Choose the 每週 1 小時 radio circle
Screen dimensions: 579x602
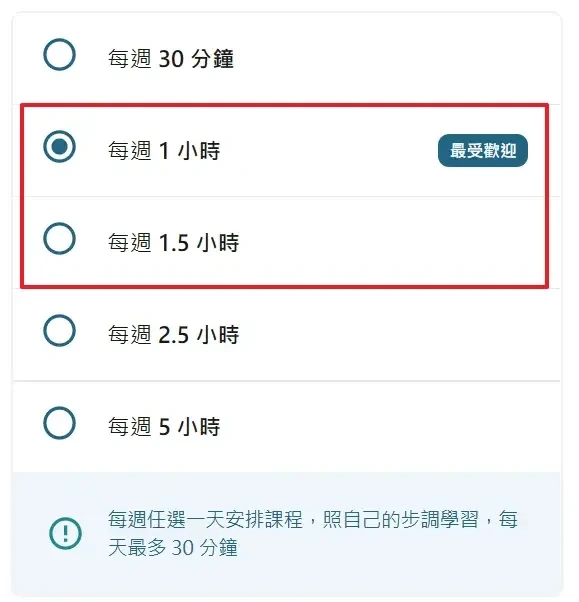click(59, 147)
